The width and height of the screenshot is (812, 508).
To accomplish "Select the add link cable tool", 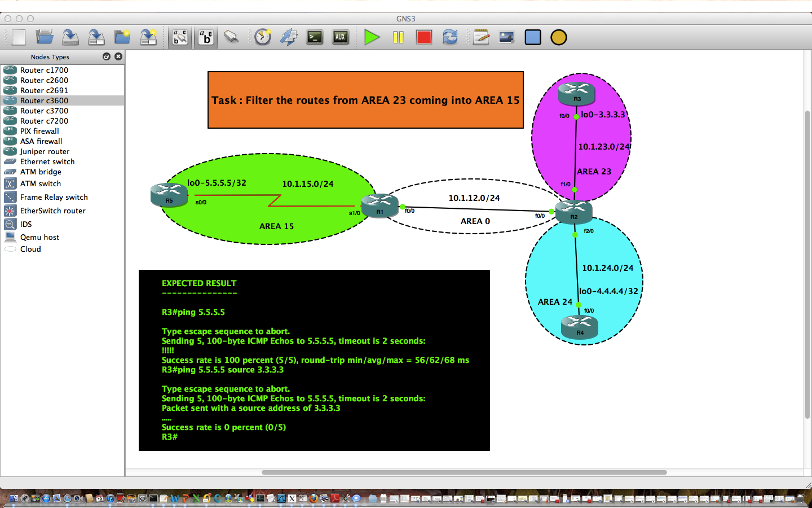I will (231, 37).
